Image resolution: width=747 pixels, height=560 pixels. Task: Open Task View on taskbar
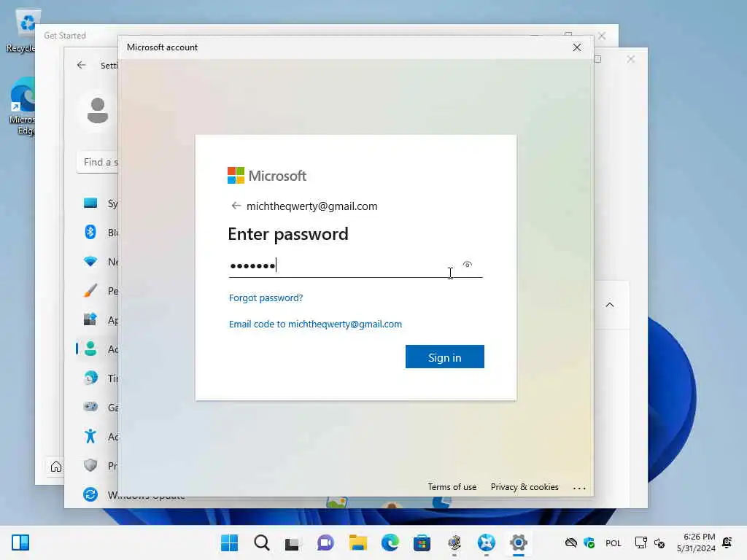292,543
